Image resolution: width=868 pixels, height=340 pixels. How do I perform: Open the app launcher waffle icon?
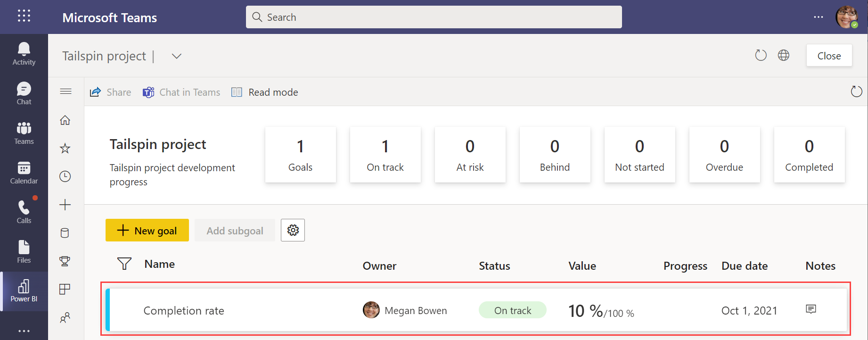(x=24, y=16)
